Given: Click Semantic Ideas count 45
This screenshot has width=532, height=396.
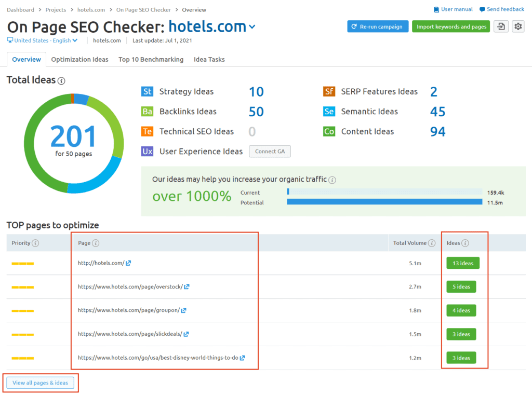Looking at the screenshot, I should pos(437,112).
